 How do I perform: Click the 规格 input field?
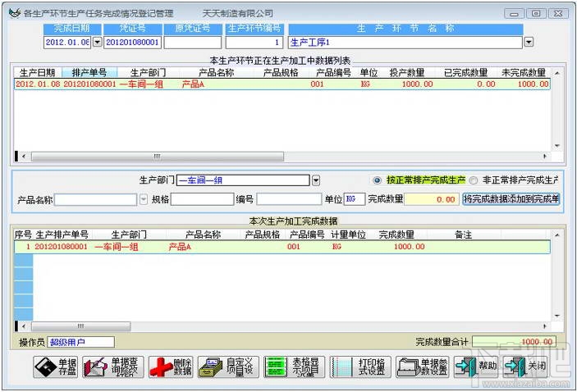pyautogui.click(x=202, y=199)
